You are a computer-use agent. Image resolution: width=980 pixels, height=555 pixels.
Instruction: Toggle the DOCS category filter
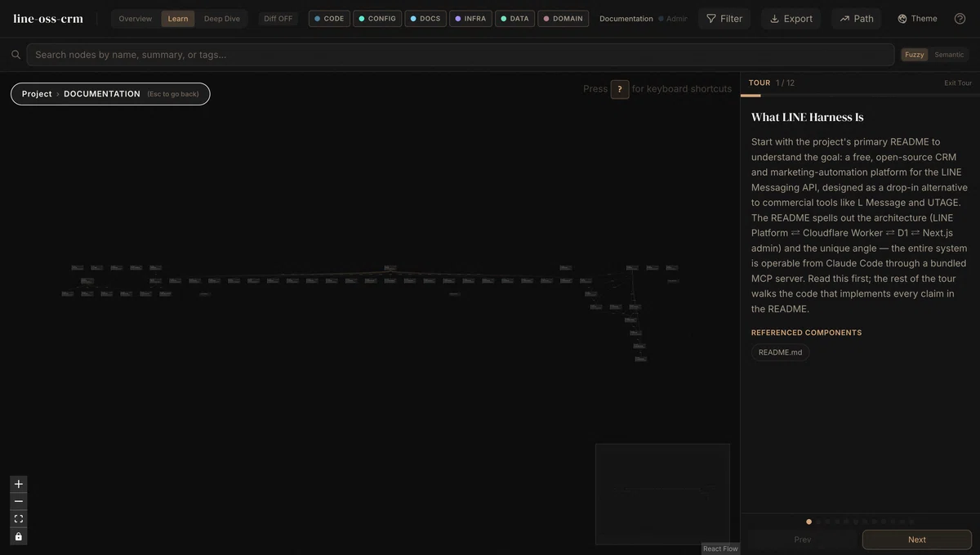[425, 19]
